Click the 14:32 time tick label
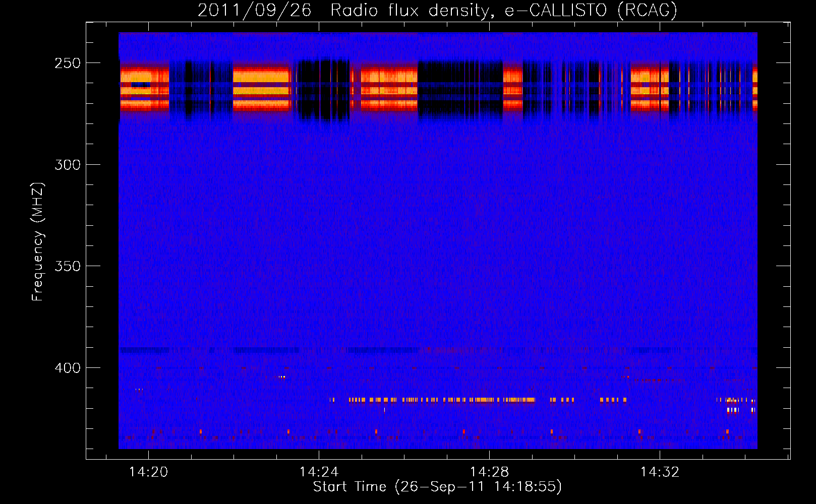This screenshot has height=504, width=816. click(660, 472)
